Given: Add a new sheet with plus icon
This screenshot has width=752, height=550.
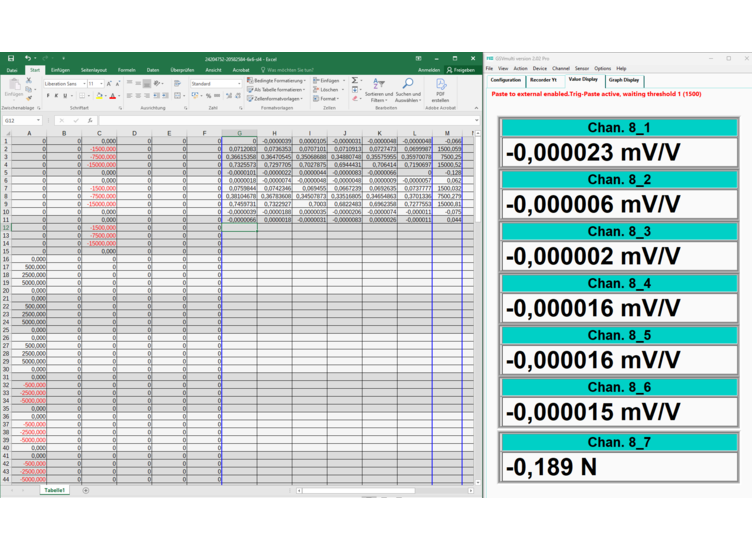Looking at the screenshot, I should 85,491.
